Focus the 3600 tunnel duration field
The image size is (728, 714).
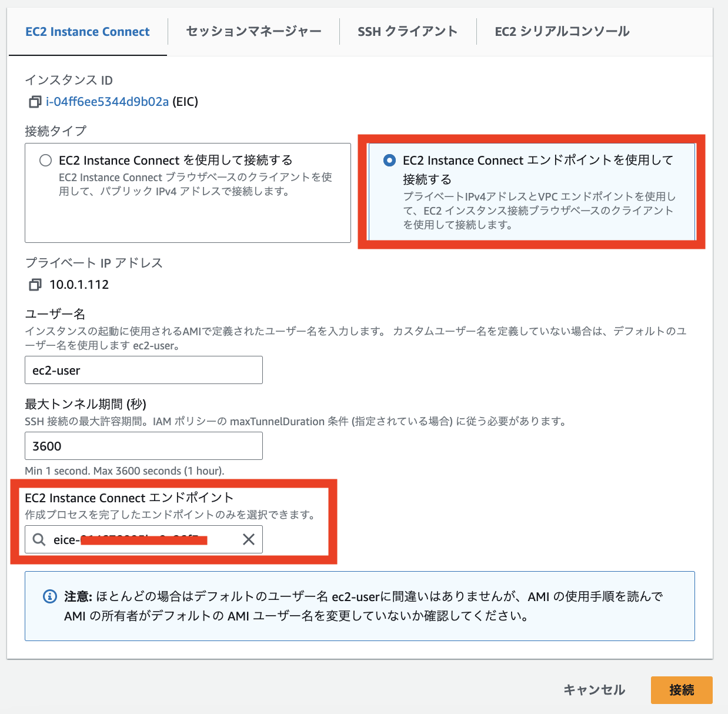tap(143, 446)
